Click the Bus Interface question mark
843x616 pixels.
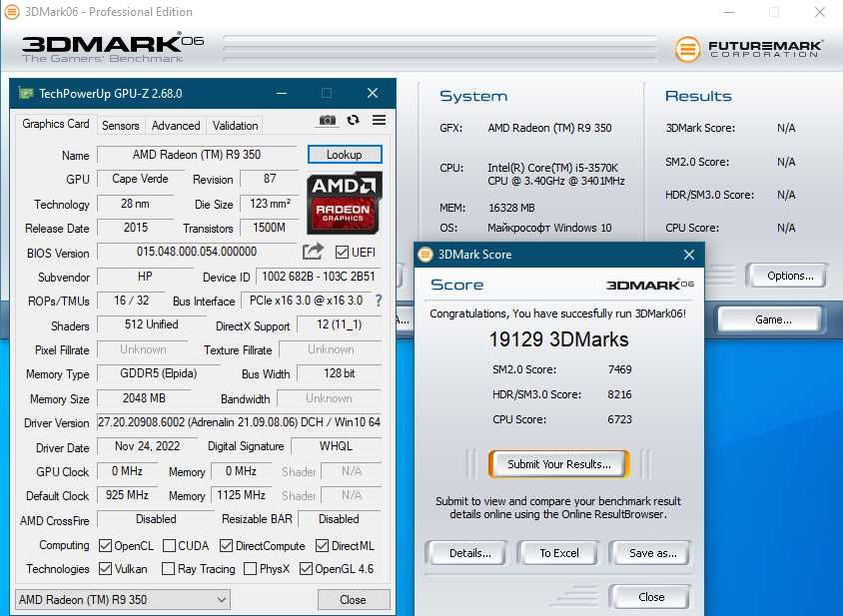click(x=379, y=301)
